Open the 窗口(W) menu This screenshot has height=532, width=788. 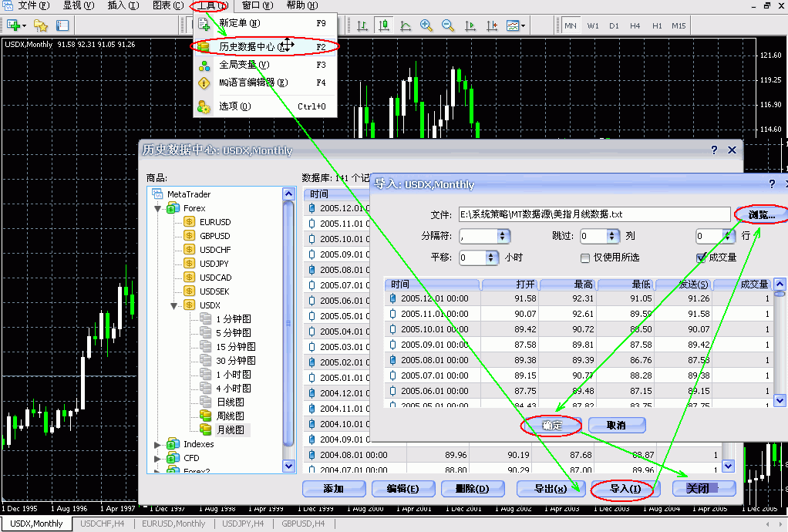click(258, 5)
